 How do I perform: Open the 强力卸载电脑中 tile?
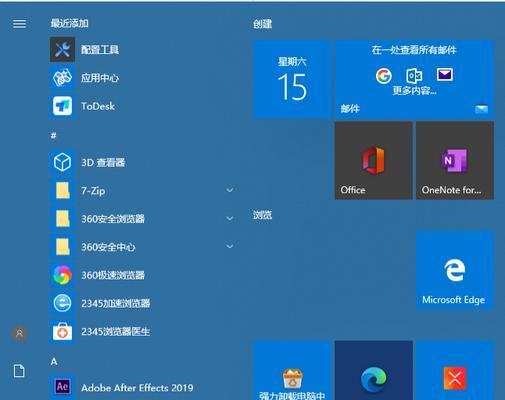[292, 370]
